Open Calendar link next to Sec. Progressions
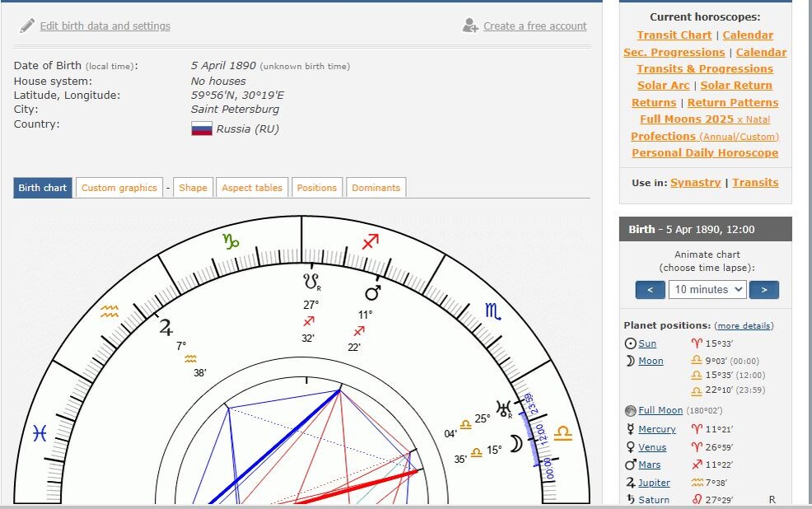This screenshot has width=812, height=509. click(x=761, y=52)
